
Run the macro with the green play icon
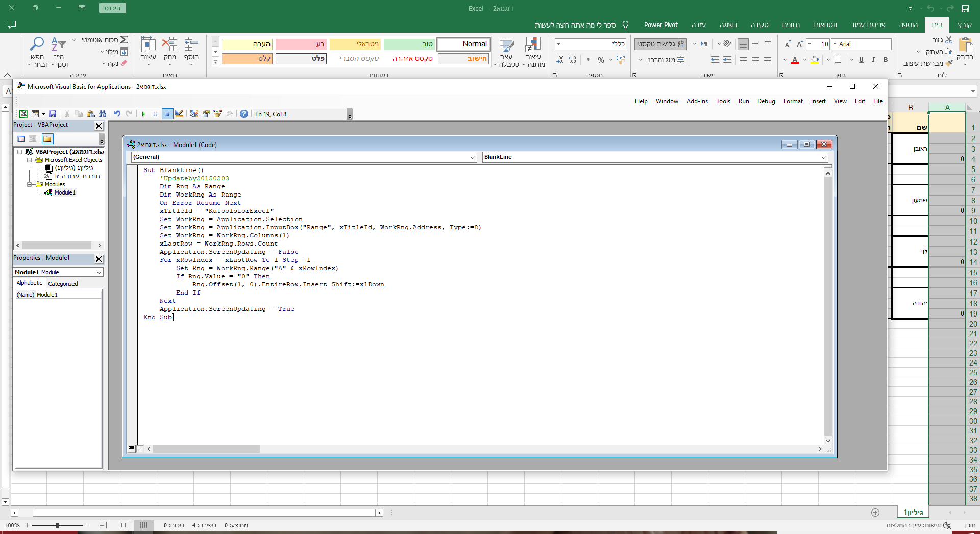(143, 114)
